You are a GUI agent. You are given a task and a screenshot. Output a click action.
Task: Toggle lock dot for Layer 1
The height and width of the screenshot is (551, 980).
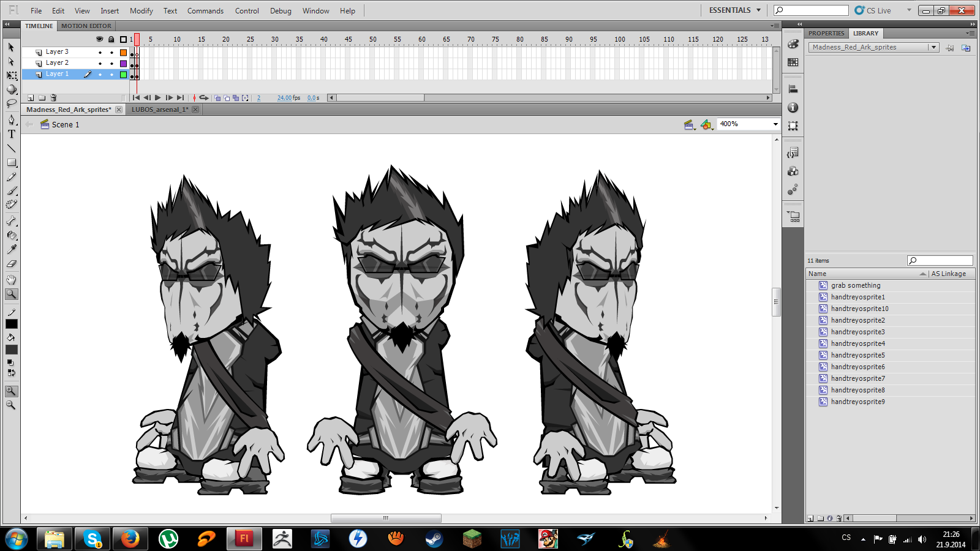click(x=111, y=75)
